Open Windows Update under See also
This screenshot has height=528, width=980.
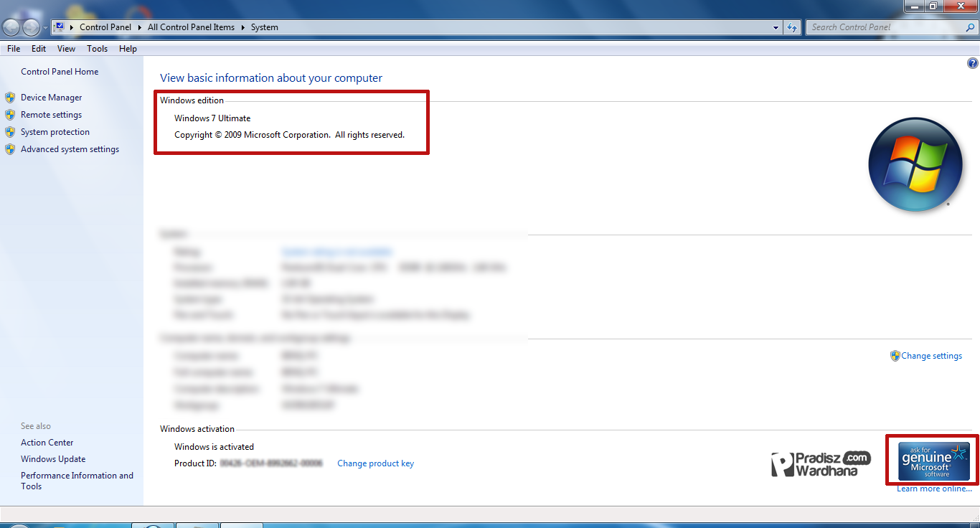coord(53,459)
